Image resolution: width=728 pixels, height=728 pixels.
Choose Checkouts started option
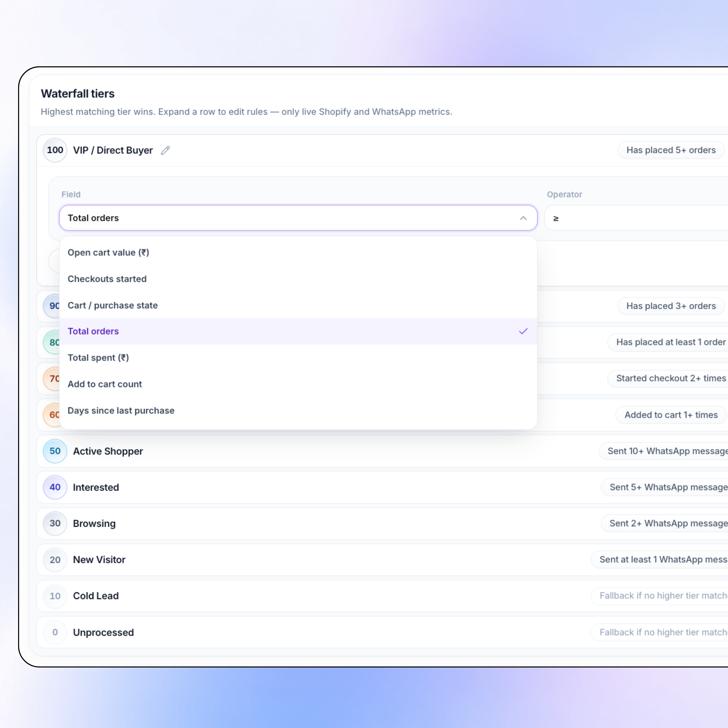[x=298, y=279]
